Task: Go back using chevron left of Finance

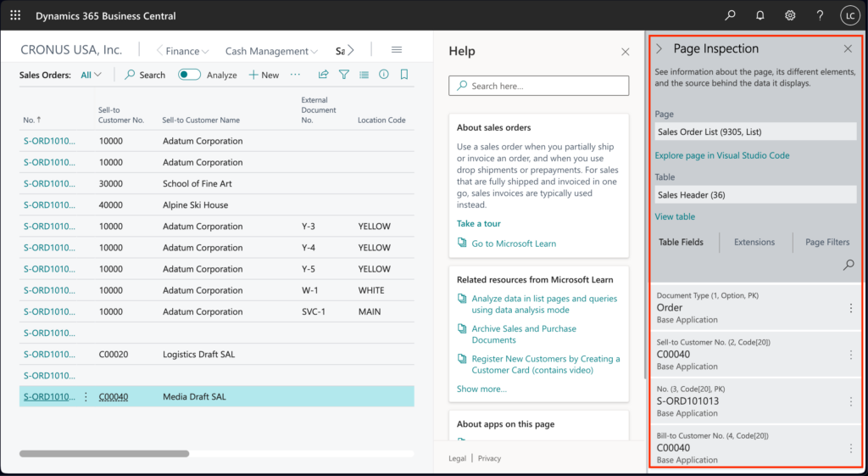Action: [159, 50]
